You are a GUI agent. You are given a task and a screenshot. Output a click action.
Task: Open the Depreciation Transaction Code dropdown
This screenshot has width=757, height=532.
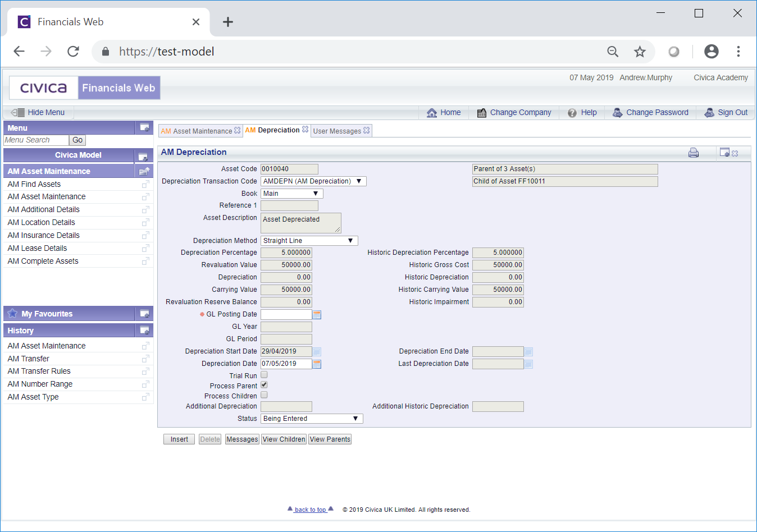pos(313,181)
